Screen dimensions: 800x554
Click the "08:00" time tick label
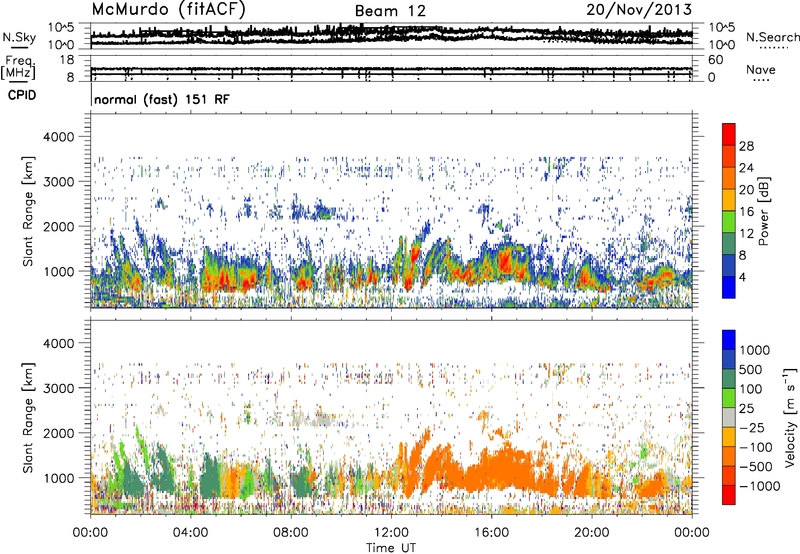click(291, 533)
